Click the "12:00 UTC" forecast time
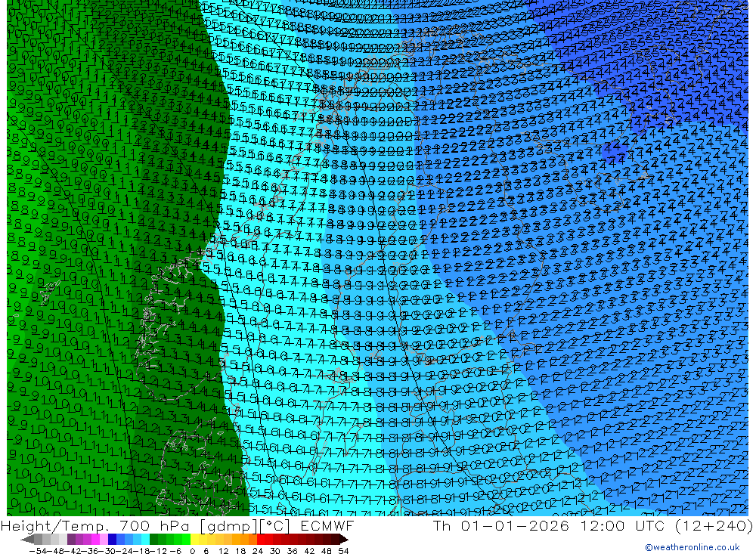 [x=622, y=525]
